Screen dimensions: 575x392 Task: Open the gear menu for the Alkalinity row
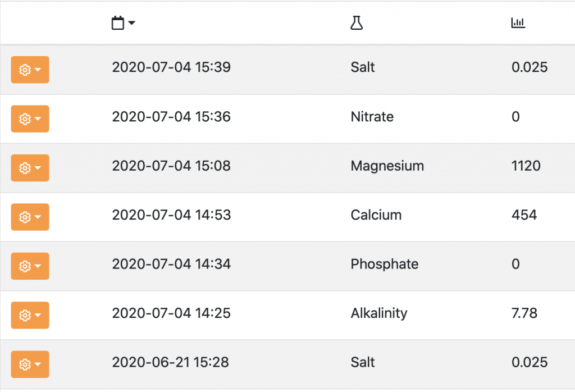coord(30,315)
